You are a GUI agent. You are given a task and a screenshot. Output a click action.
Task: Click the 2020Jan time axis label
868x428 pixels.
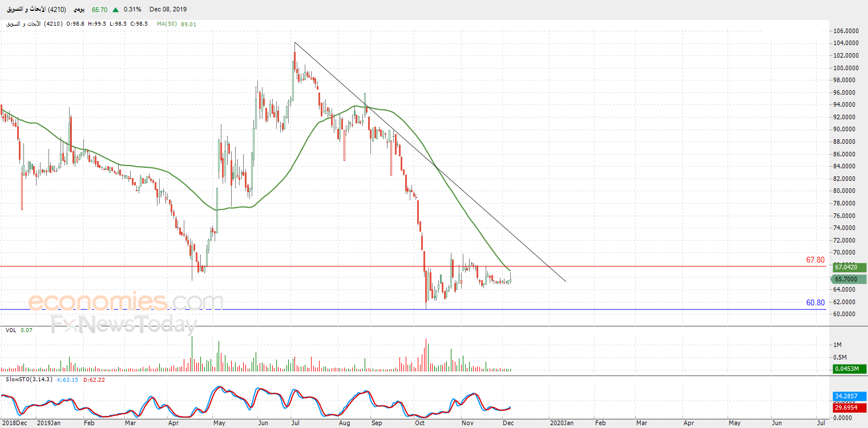562,423
